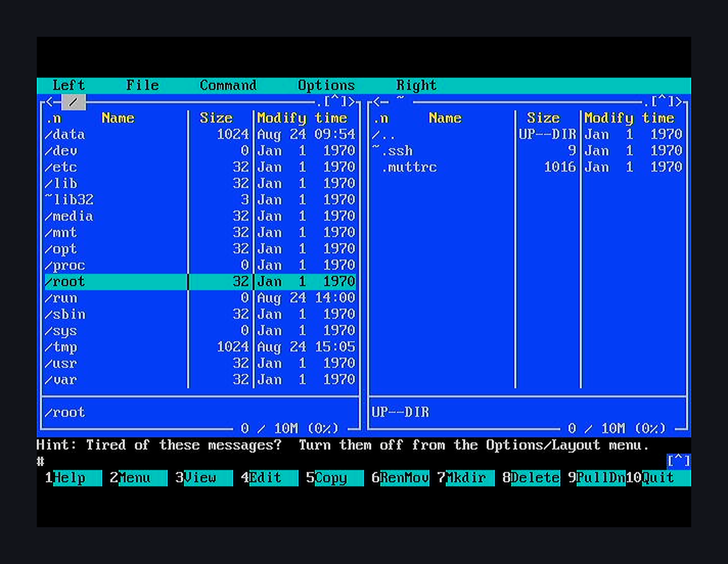The height and width of the screenshot is (564, 728).
Task: Click the 8 Delete function key
Action: click(x=531, y=478)
